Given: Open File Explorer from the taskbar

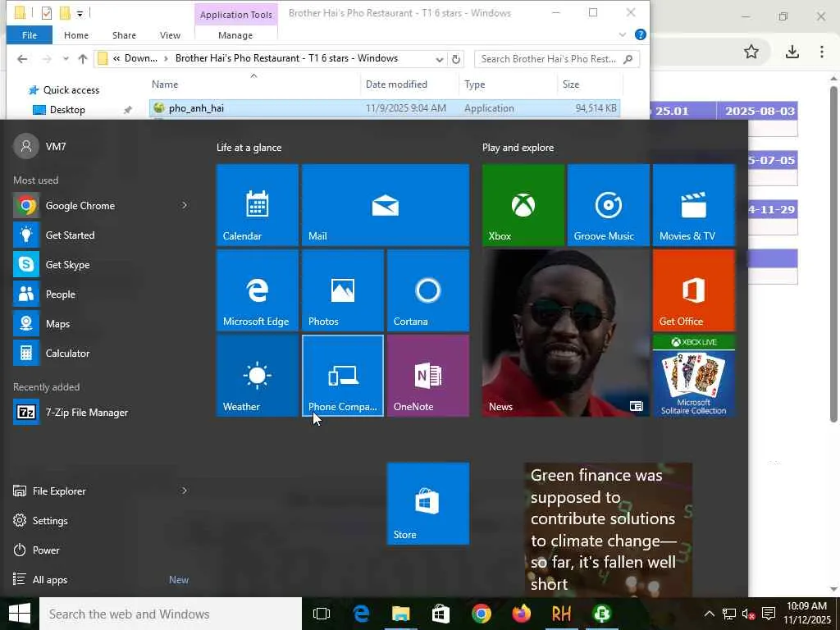Looking at the screenshot, I should [x=400, y=614].
